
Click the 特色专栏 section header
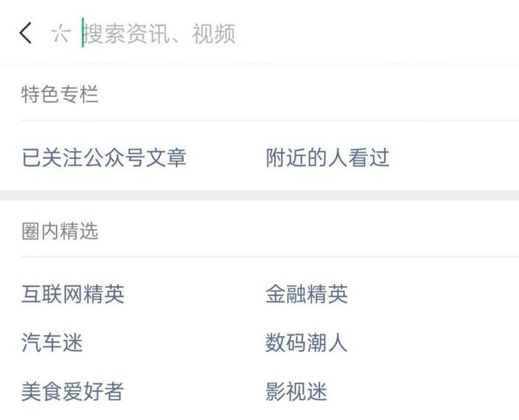click(60, 94)
